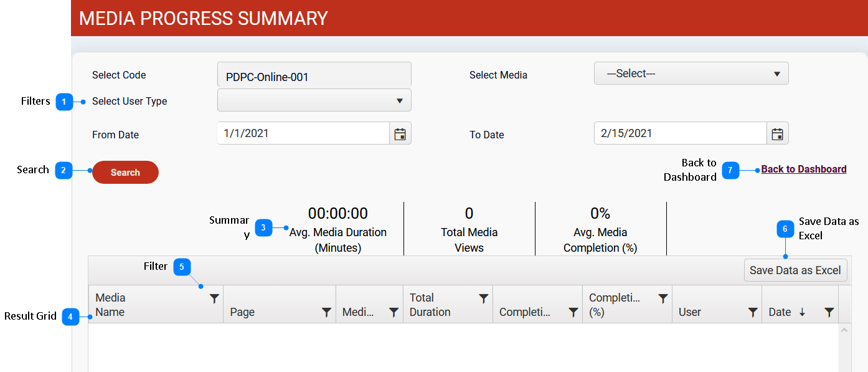Screen dimensions: 868x372
Task: Click into the To Date text field
Action: [680, 133]
